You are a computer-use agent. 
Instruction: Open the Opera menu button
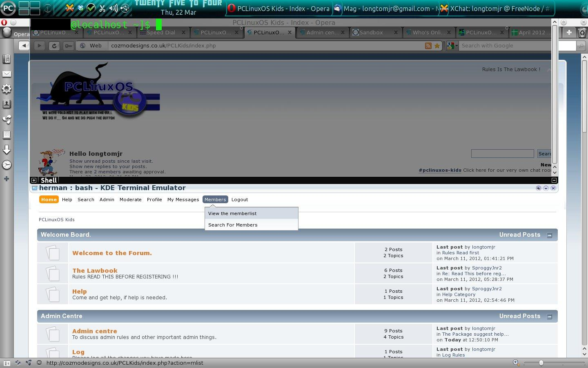click(16, 33)
